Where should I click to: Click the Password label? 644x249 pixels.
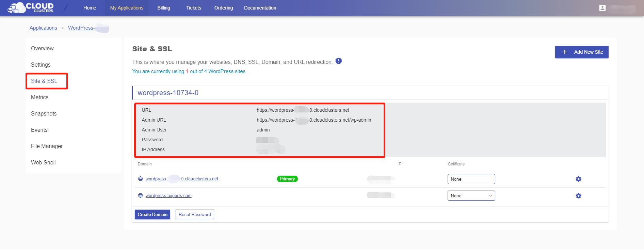click(152, 140)
